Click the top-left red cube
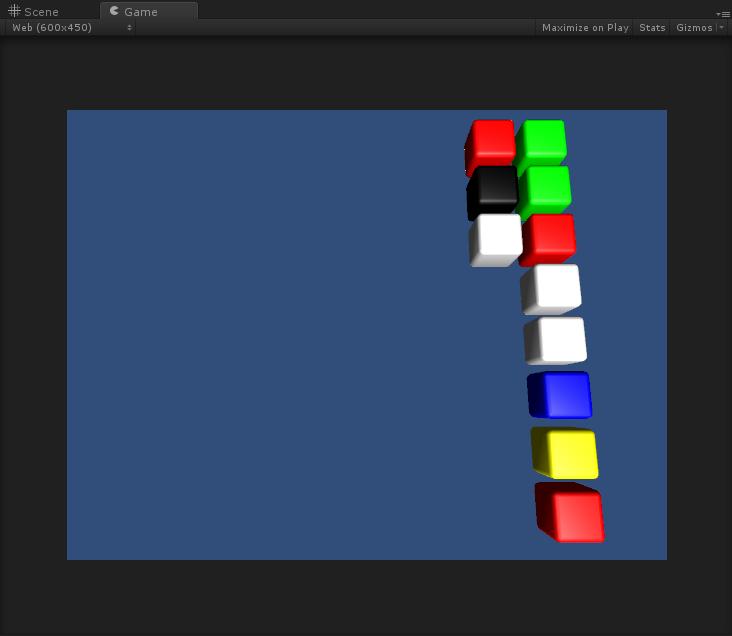This screenshot has height=636, width=732. 491,145
